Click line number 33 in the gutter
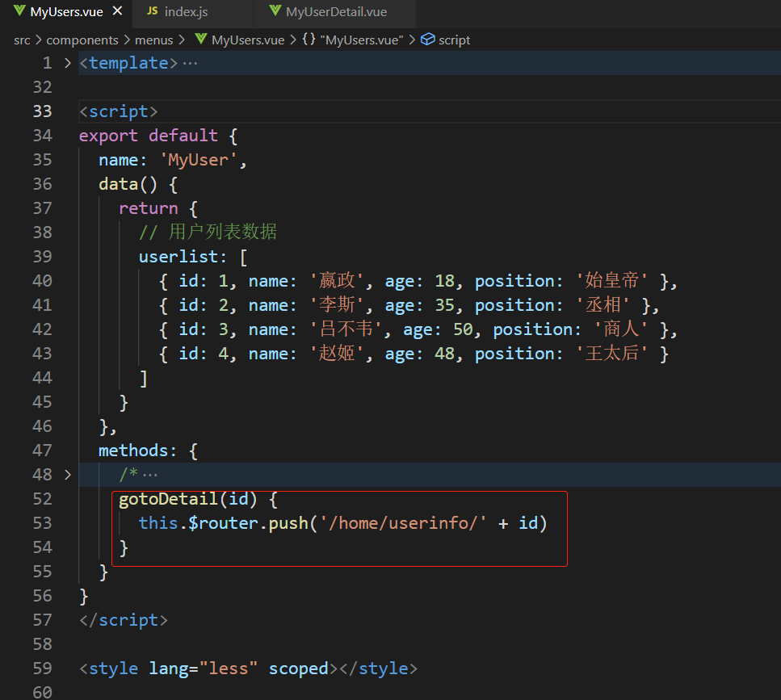Viewport: 781px width, 700px height. pyautogui.click(x=42, y=111)
